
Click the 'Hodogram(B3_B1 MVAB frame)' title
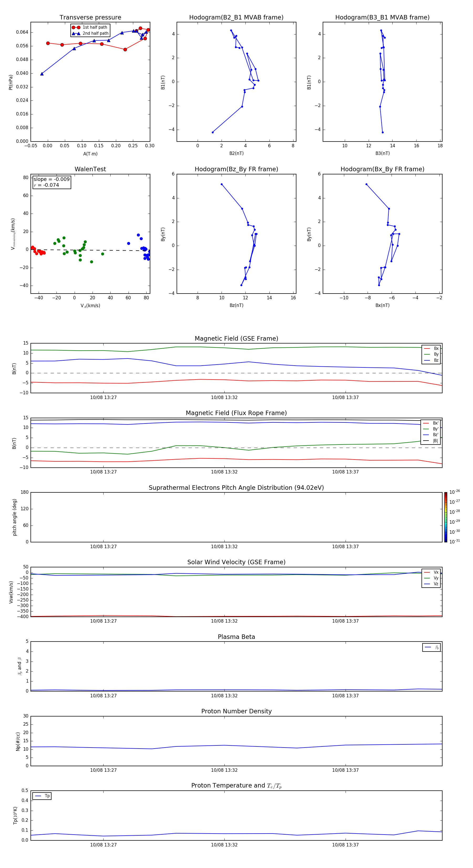382,18
